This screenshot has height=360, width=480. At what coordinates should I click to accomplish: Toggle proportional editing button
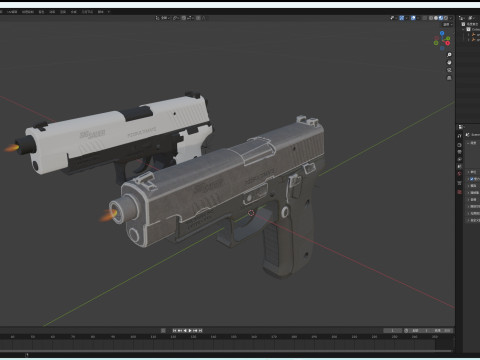198,18
